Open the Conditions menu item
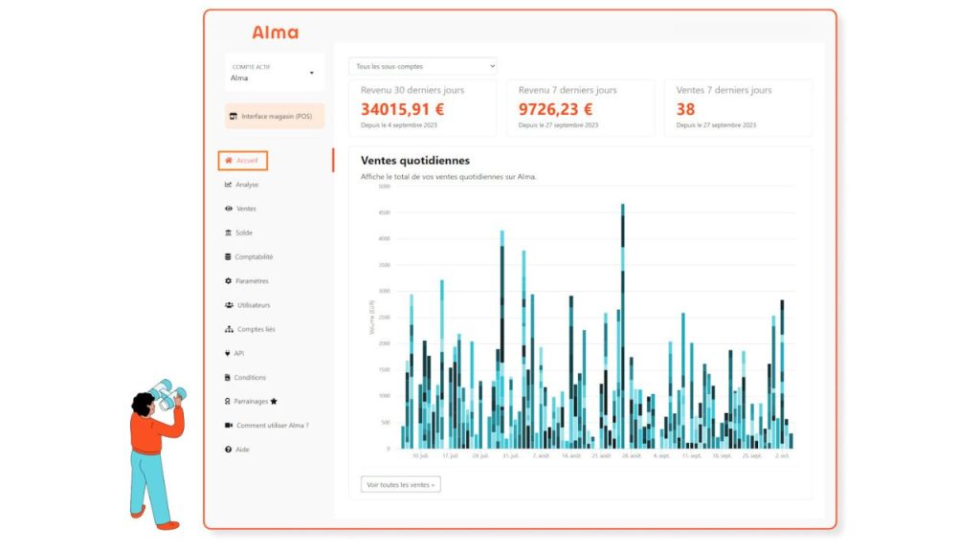This screenshot has width=980, height=551. (249, 378)
